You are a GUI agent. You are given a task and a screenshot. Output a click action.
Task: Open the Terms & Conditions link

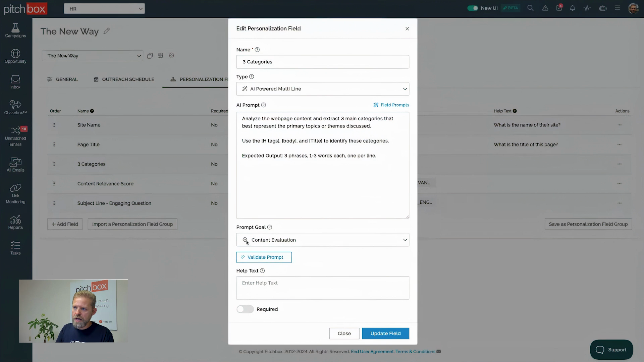[415, 352]
